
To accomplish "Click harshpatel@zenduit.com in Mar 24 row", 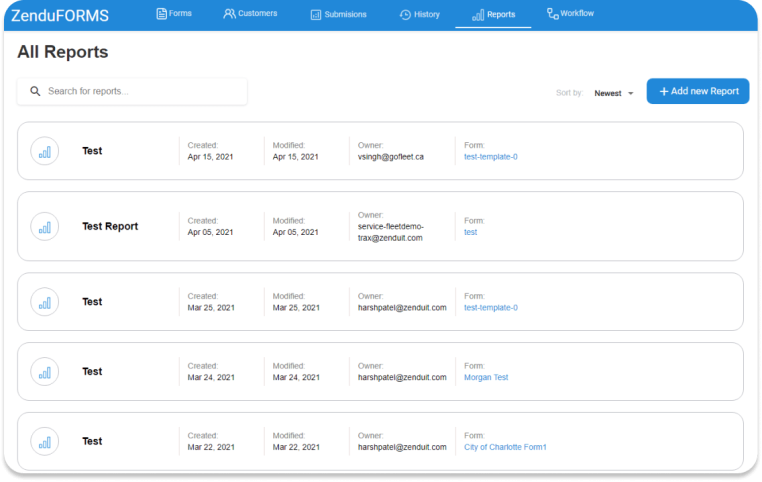I will tap(402, 378).
